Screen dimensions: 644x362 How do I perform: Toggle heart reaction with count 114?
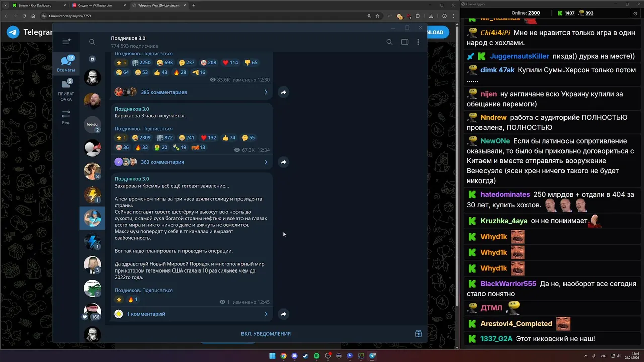tap(230, 63)
